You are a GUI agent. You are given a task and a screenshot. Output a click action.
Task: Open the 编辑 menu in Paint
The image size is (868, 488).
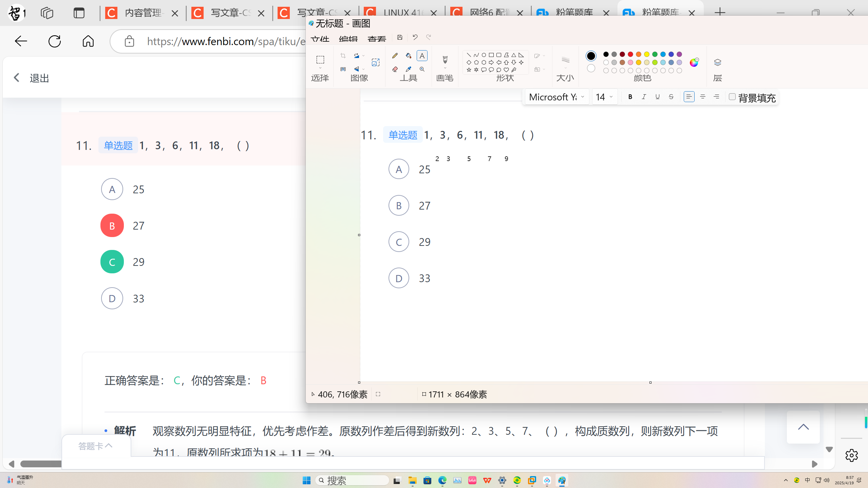(348, 39)
